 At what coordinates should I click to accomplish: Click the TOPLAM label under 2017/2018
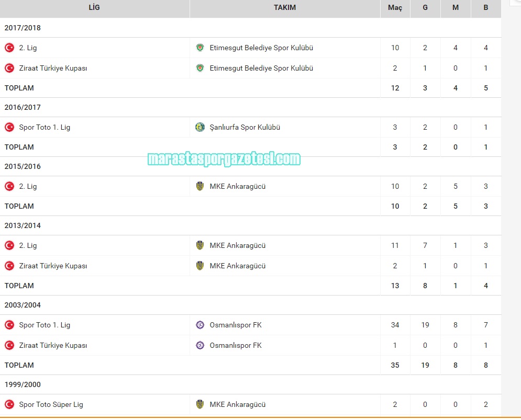click(19, 88)
